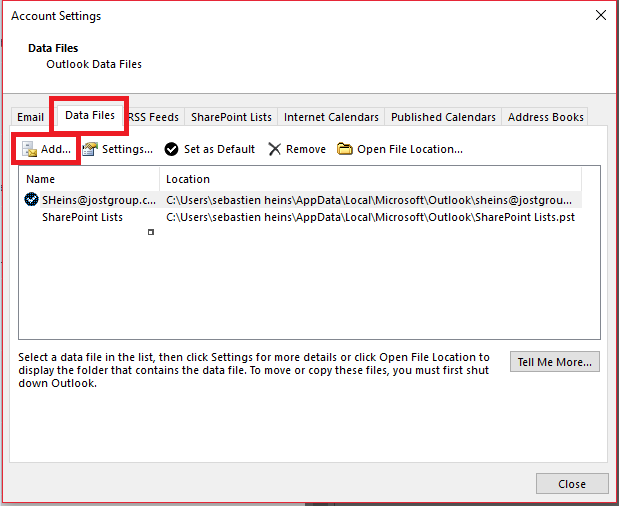Open the RSS Feeds tab
Viewport: 619px width, 506px height.
[153, 117]
